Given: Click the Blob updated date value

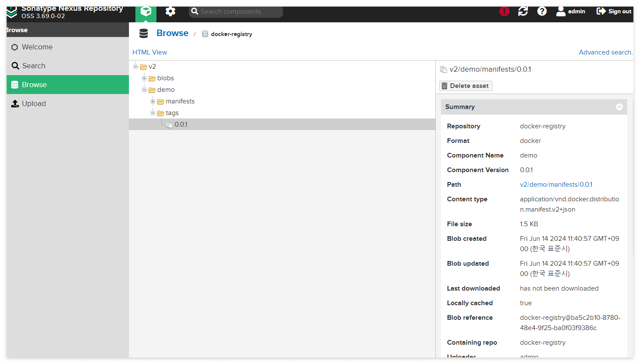Looking at the screenshot, I should 570,269.
